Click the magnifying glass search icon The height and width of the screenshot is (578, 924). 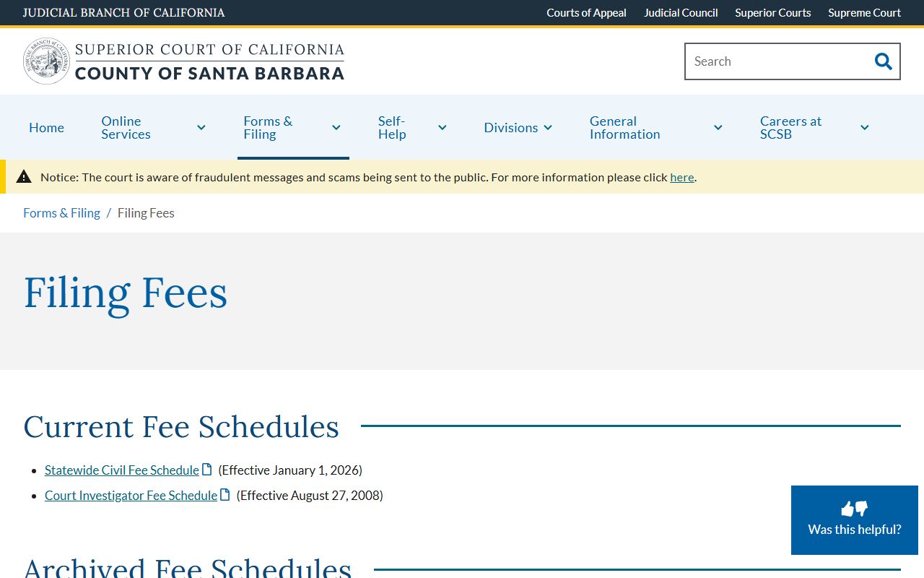(x=883, y=61)
